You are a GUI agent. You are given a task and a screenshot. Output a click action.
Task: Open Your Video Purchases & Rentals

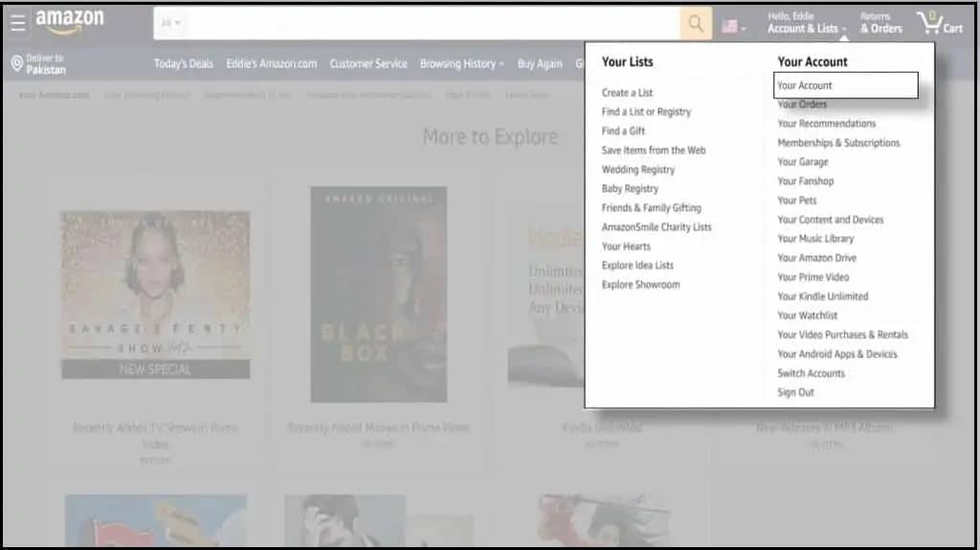tap(842, 335)
